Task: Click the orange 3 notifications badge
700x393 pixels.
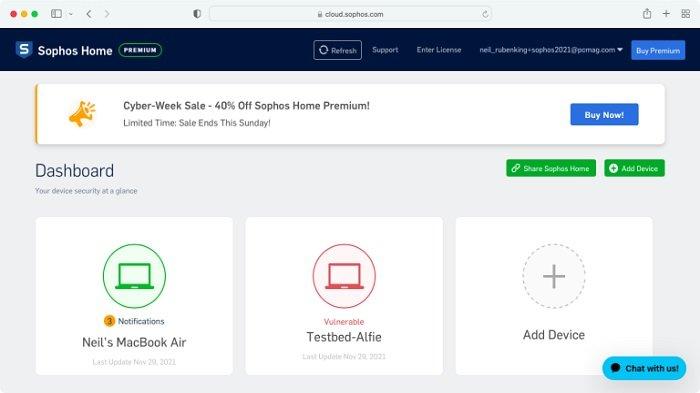Action: tap(109, 321)
